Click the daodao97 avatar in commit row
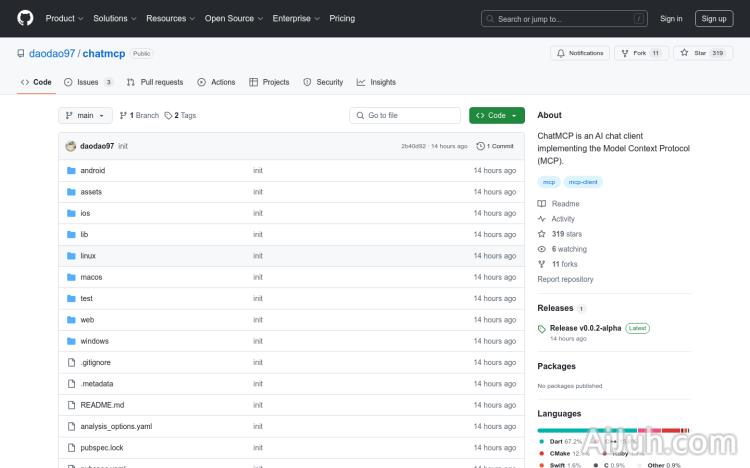750x468 pixels. pyautogui.click(x=71, y=146)
